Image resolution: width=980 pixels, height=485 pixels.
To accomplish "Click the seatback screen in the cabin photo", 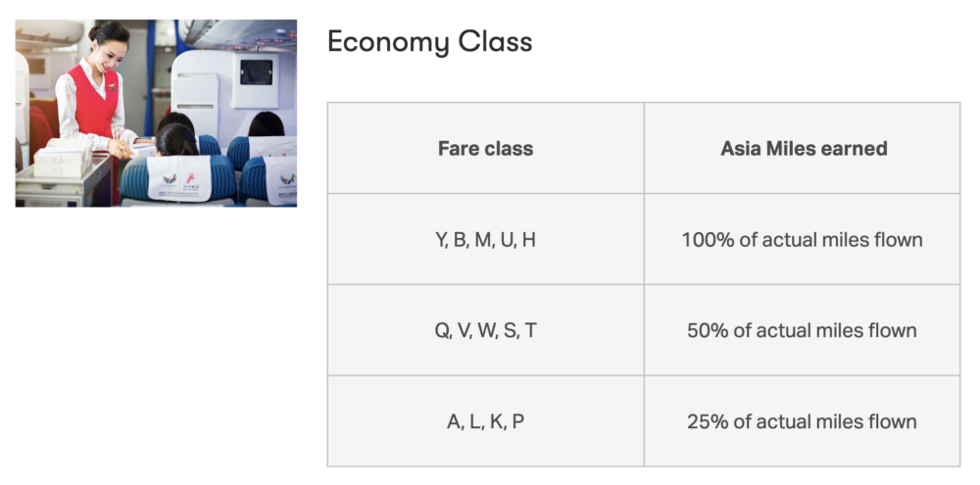I will [257, 73].
